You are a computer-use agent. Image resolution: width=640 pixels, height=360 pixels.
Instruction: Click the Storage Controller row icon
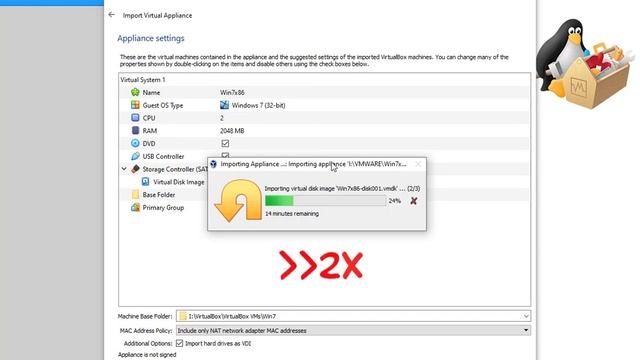(135, 169)
